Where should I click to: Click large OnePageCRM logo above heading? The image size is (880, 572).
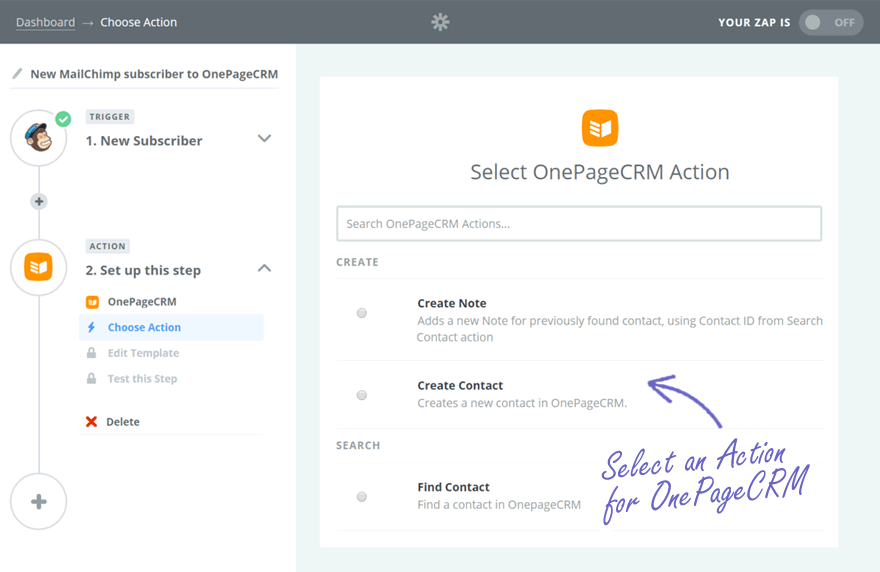click(600, 128)
